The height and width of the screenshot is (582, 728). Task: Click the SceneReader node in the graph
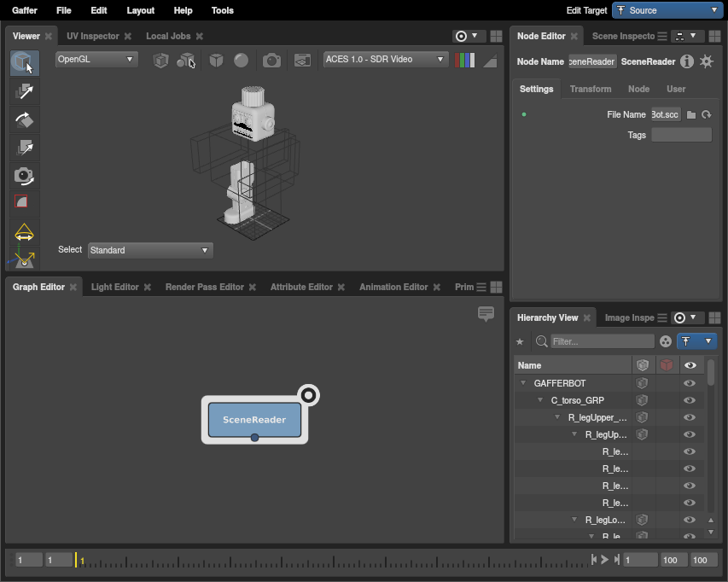[x=254, y=419]
